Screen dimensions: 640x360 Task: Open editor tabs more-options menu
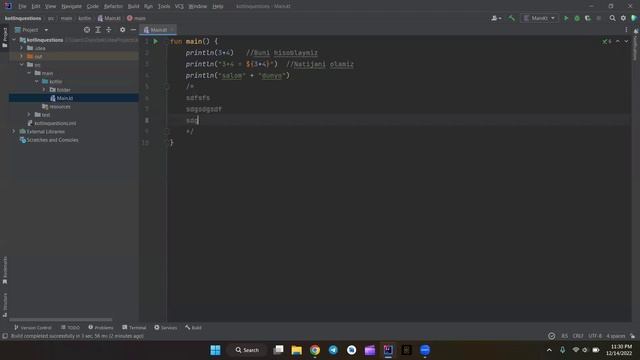click(626, 30)
